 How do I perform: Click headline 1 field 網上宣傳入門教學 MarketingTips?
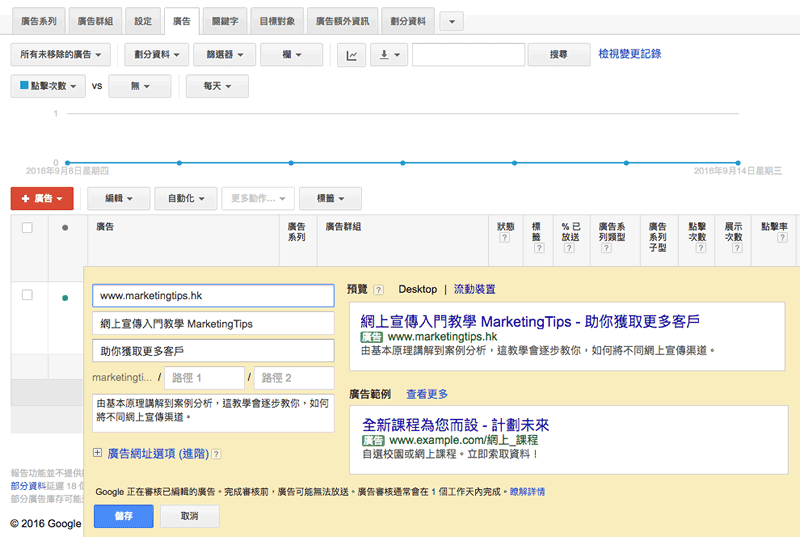pyautogui.click(x=213, y=323)
